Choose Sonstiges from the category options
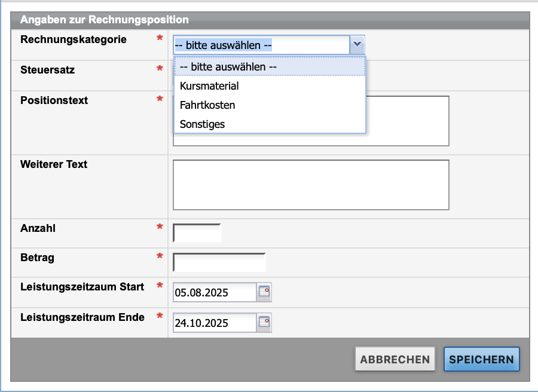This screenshot has width=538, height=392. tap(201, 124)
